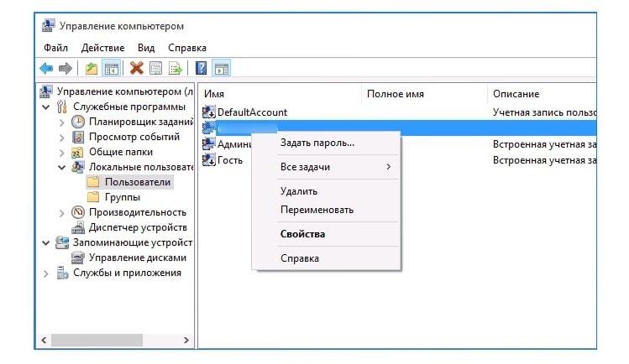Select the Группы tree item

pyautogui.click(x=123, y=197)
